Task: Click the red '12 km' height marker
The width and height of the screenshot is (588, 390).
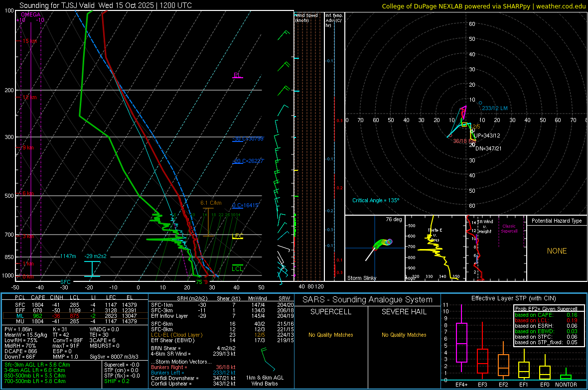Action: point(29,97)
